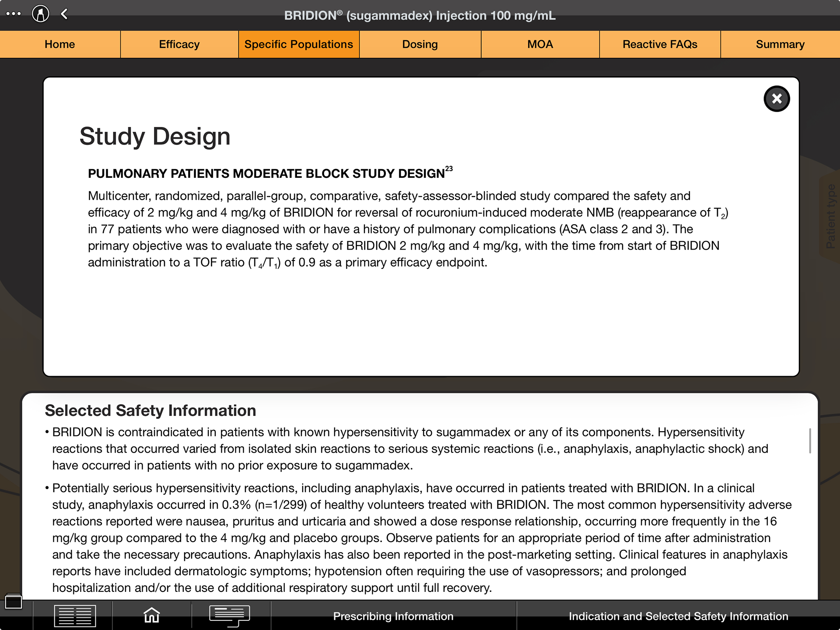Screen dimensions: 840x630
Task: Open the Home tab
Action: pos(60,44)
